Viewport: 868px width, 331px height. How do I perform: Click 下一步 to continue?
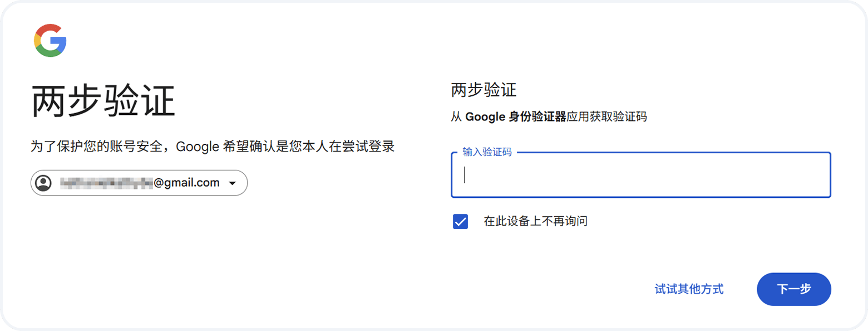(x=793, y=289)
